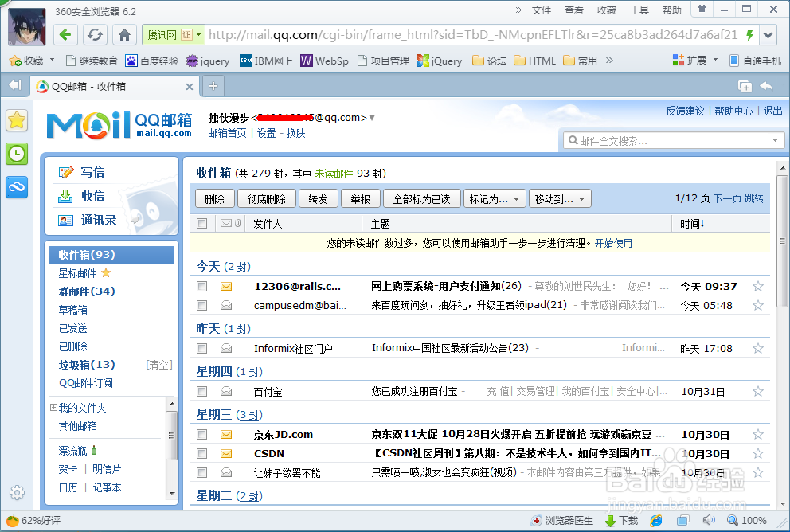Open the 标记为 dropdown
Viewport: 790px width, 532px height.
click(x=495, y=198)
